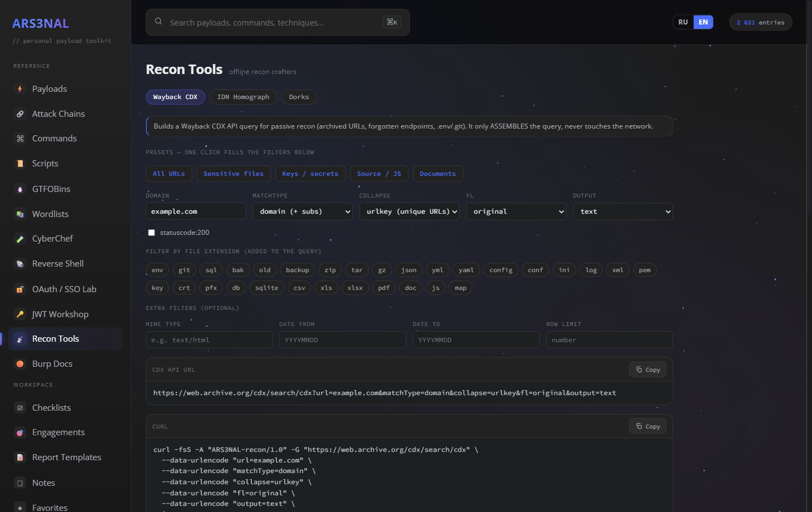Screen dimensions: 812x512
Task: Apply the Sensitive files preset
Action: 234,174
